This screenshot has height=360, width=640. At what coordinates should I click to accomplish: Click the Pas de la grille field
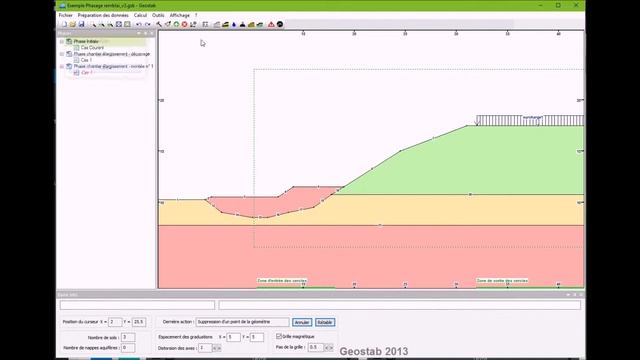tap(316, 347)
